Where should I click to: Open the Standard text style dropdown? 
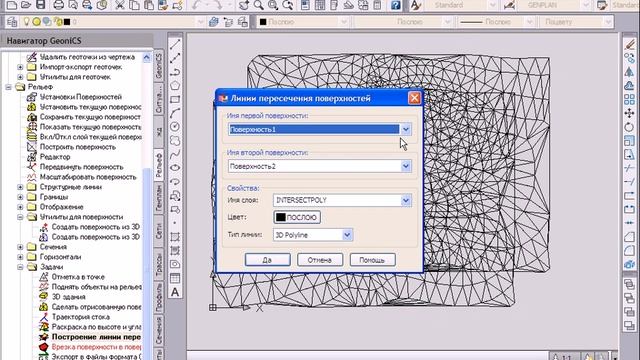[x=493, y=5]
